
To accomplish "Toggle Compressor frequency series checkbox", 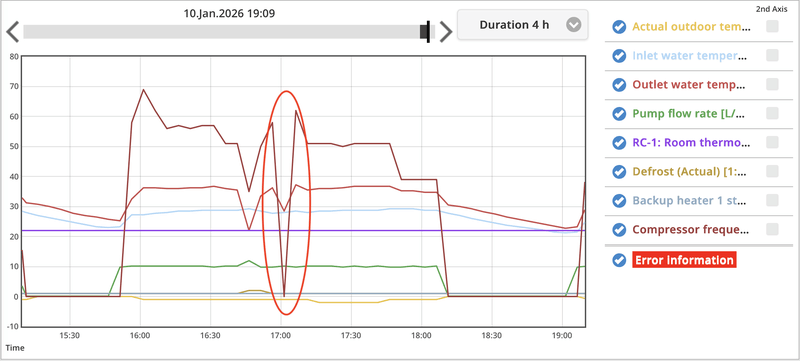I will [x=619, y=230].
